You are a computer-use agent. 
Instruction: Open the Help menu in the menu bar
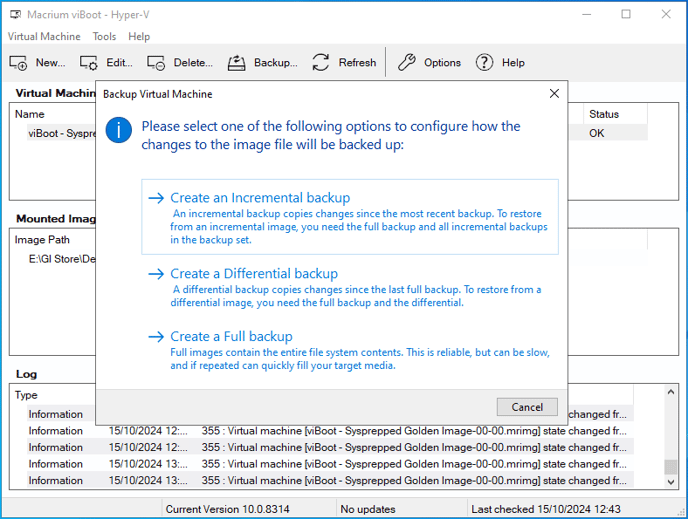[139, 36]
